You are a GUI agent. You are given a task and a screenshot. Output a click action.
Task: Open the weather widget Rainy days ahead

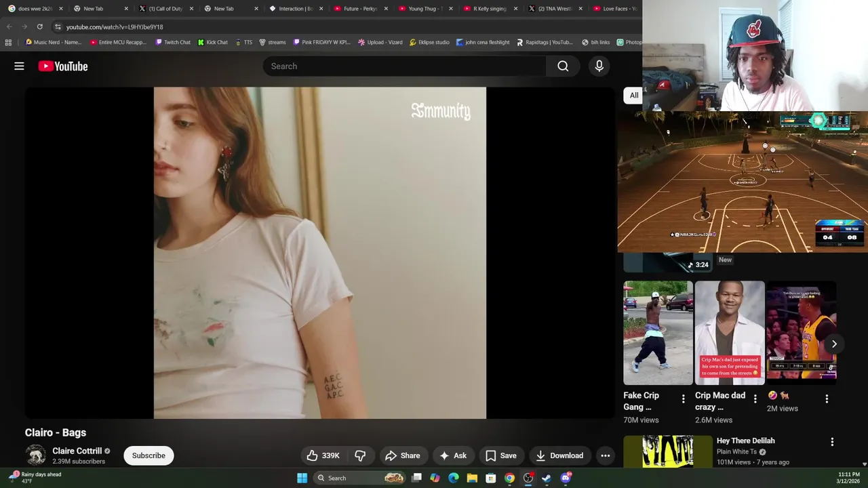click(35, 478)
